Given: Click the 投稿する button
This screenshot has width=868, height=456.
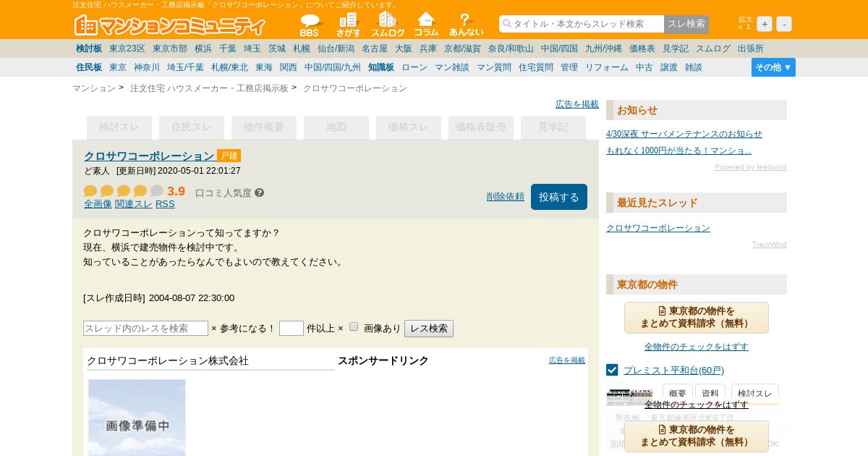Looking at the screenshot, I should tap(559, 197).
